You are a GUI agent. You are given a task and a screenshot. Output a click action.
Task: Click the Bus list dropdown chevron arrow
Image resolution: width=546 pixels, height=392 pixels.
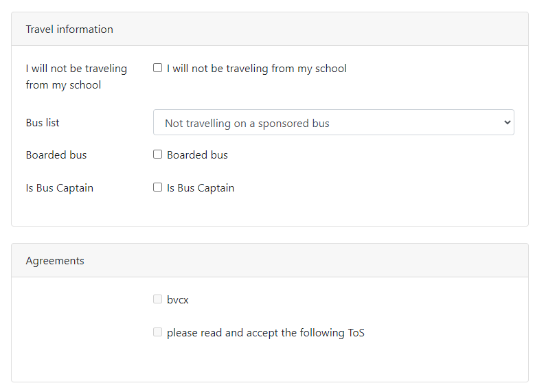(508, 123)
